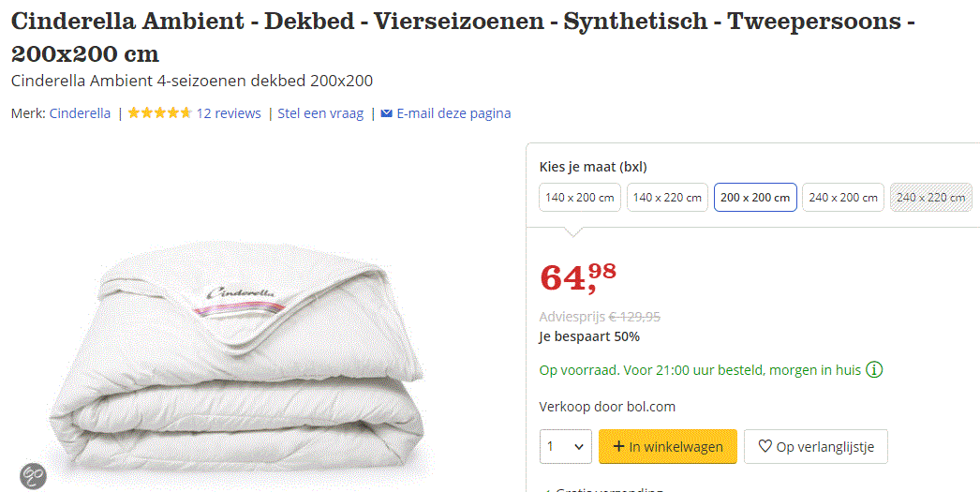This screenshot has width=980, height=492.
Task: Click the heart icon on wishlist button
Action: tap(765, 447)
